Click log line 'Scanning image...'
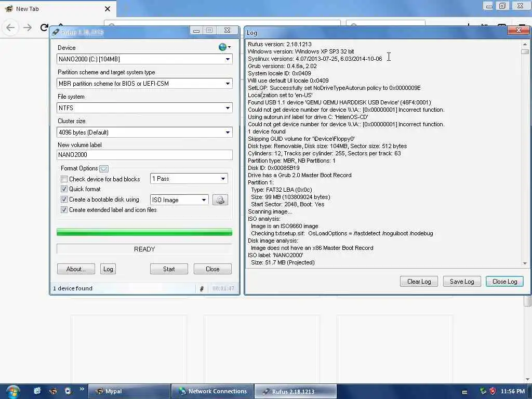Screen dimensions: 532x399 click(x=270, y=212)
